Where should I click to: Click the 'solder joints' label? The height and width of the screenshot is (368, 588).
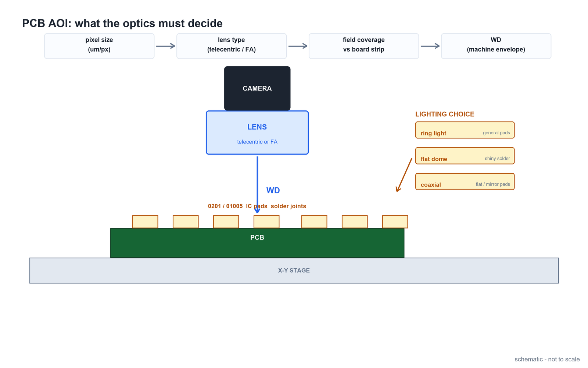click(x=288, y=206)
